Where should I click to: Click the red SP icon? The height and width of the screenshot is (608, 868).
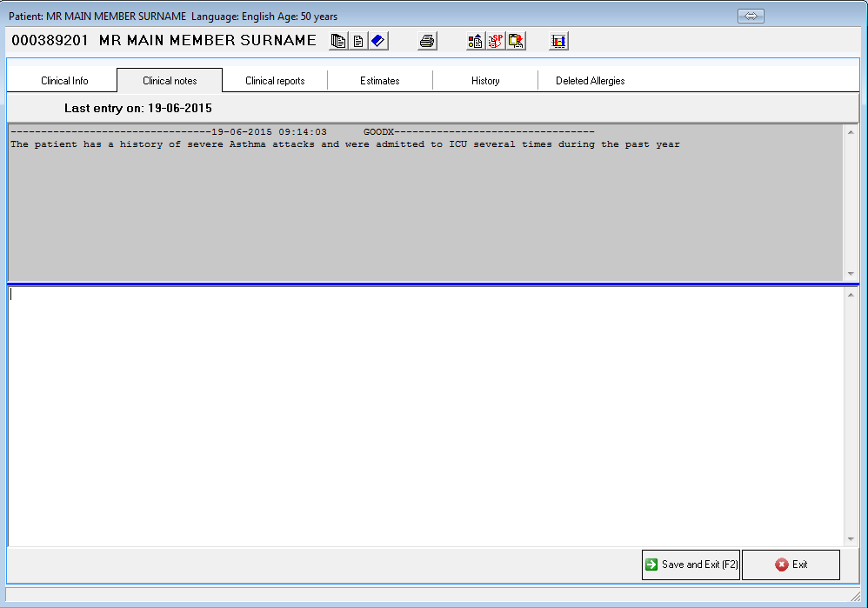pyautogui.click(x=496, y=41)
